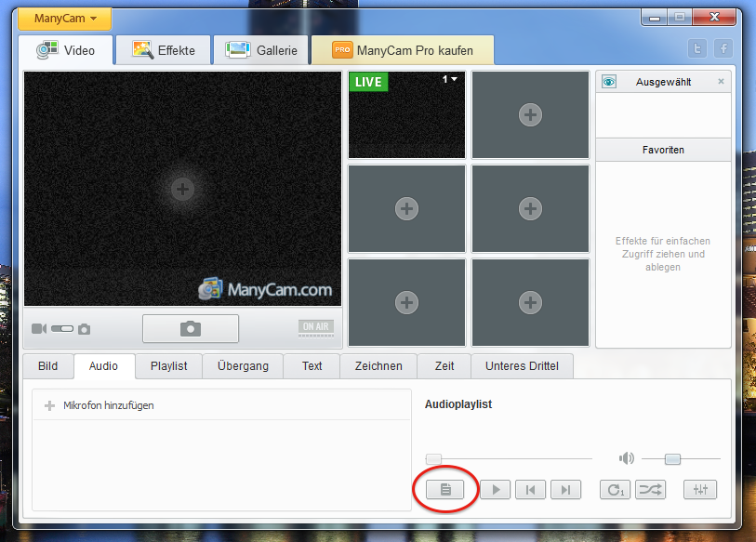The height and width of the screenshot is (542, 756).
Task: Open the Playlist tab
Action: pos(168,366)
